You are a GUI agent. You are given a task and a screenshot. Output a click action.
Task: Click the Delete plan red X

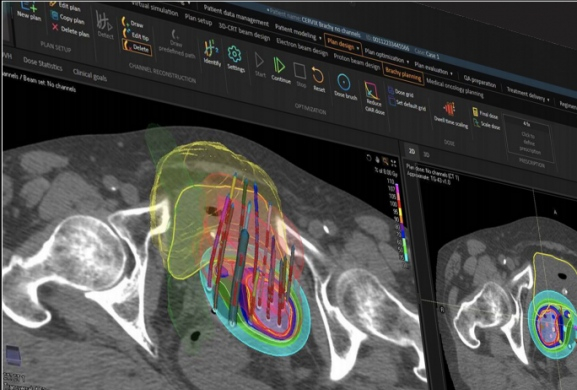point(55,27)
